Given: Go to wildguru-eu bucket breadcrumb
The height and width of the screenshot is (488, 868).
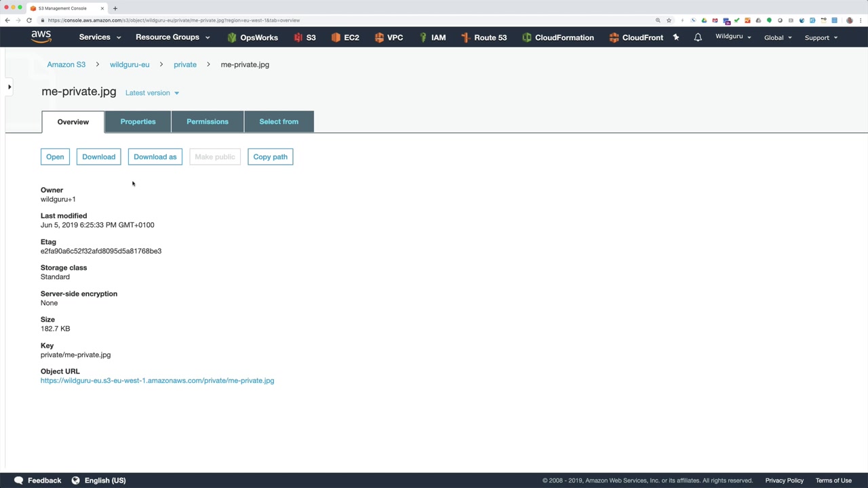Looking at the screenshot, I should point(130,64).
